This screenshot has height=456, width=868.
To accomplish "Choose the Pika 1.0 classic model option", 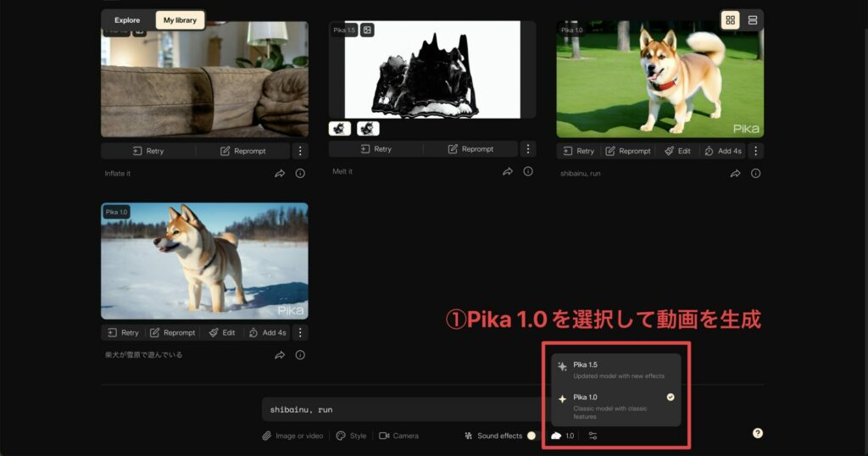I will [616, 406].
